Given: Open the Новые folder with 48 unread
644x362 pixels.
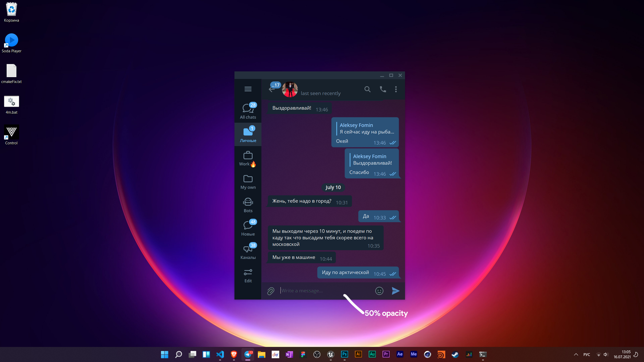Looking at the screenshot, I should (248, 228).
